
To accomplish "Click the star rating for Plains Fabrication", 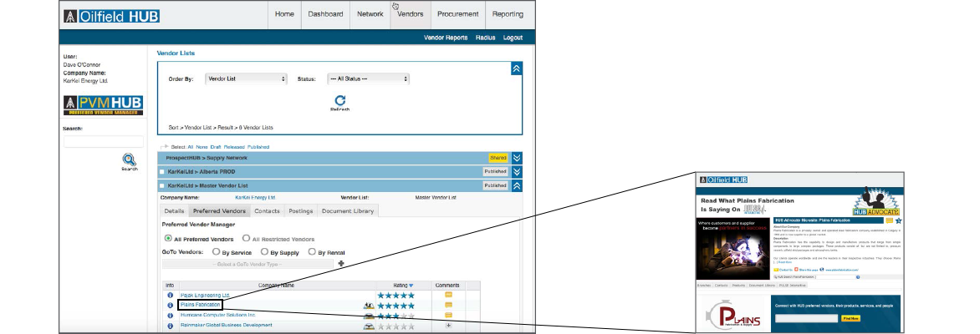I will click(396, 306).
